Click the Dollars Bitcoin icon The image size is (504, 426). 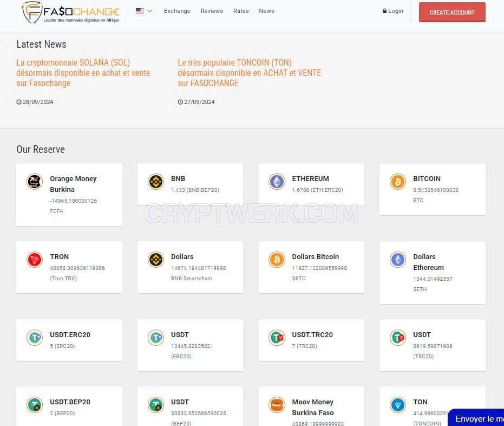[x=277, y=260]
